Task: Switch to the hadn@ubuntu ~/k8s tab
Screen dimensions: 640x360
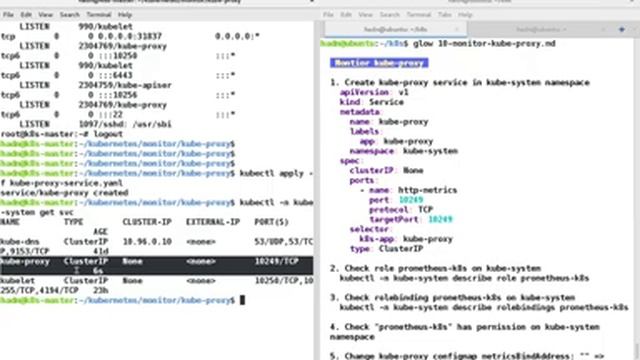Action: pyautogui.click(x=396, y=29)
